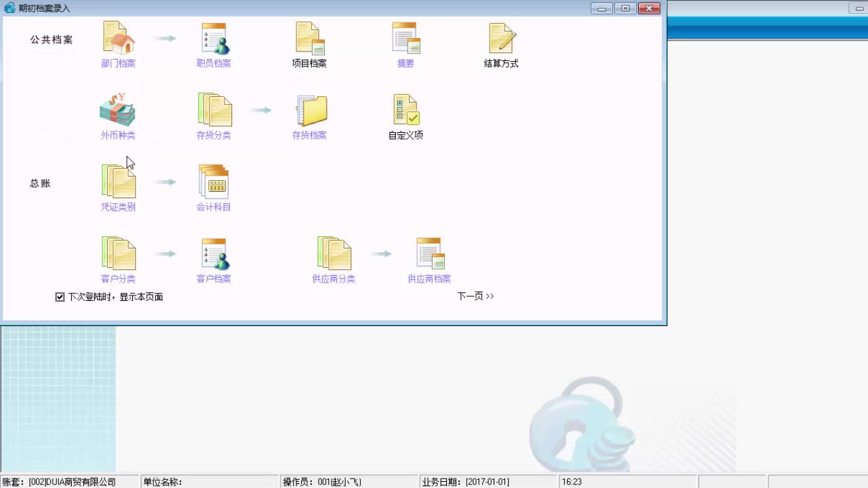The height and width of the screenshot is (488, 868).
Task: Click the 供应商档案 text link
Action: tap(429, 279)
